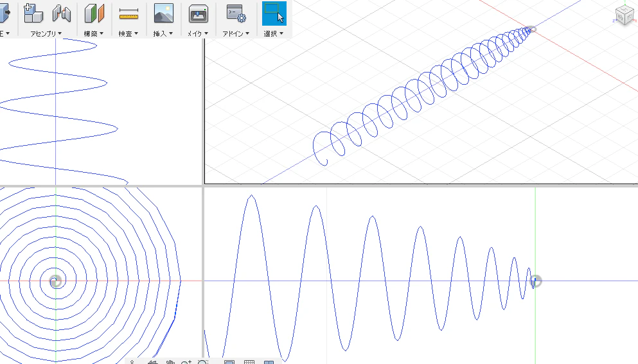638x364 pixels.
Task: Expand the アドイン dropdown
Action: coord(236,34)
